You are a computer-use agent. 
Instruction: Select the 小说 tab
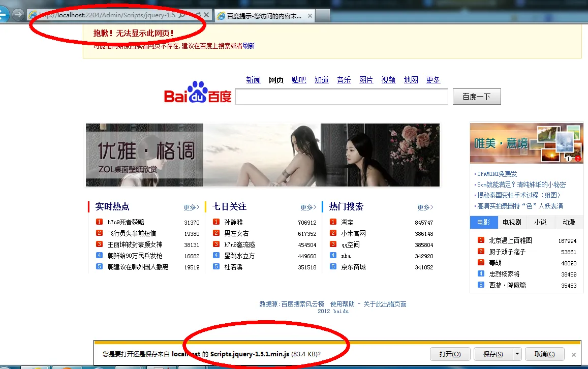tap(540, 223)
